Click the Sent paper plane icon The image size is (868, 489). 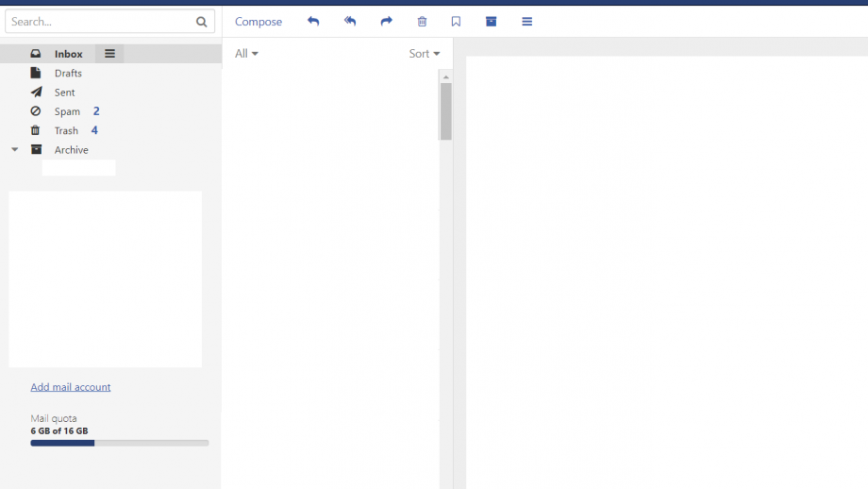pos(36,92)
